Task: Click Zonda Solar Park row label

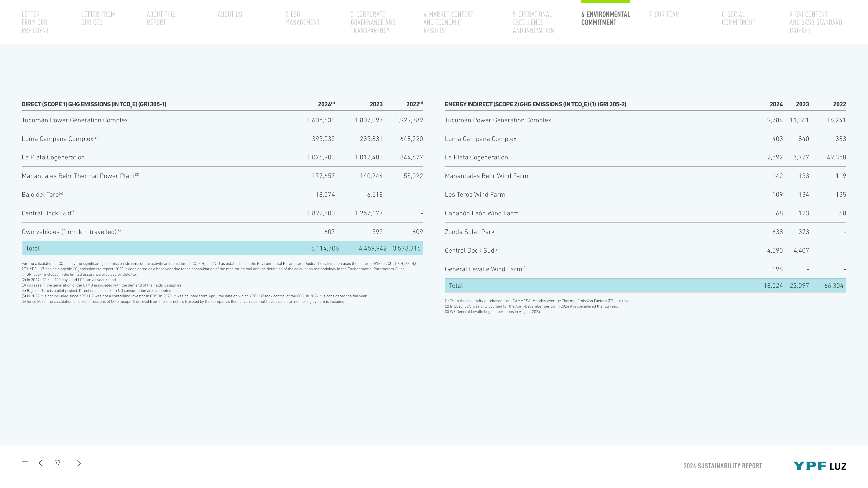Action: point(470,232)
